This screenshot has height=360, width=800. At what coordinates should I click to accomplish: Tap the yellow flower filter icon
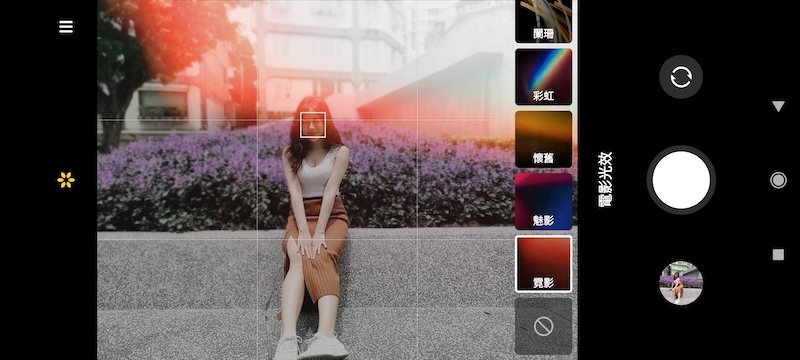[x=66, y=180]
